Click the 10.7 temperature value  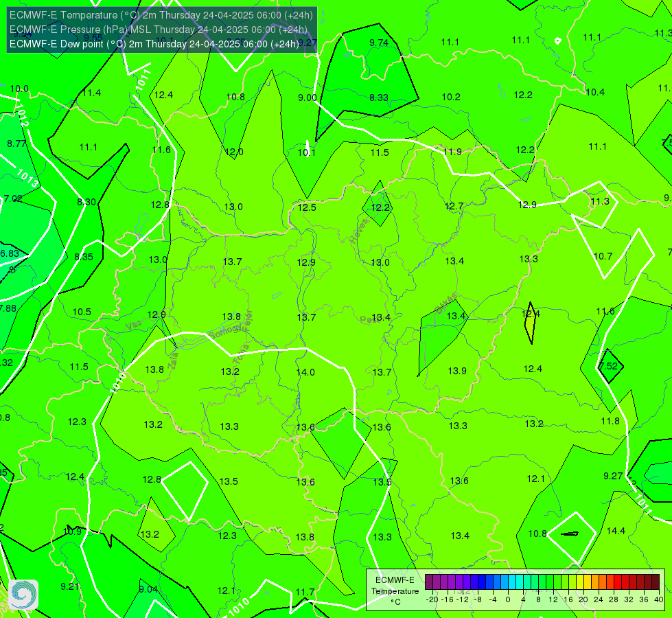pos(603,256)
